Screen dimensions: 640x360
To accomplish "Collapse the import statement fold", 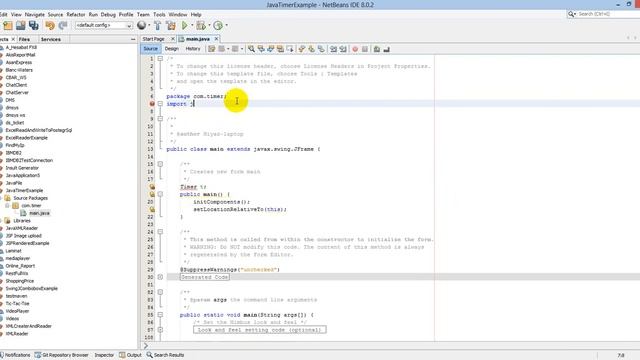I will click(160, 104).
